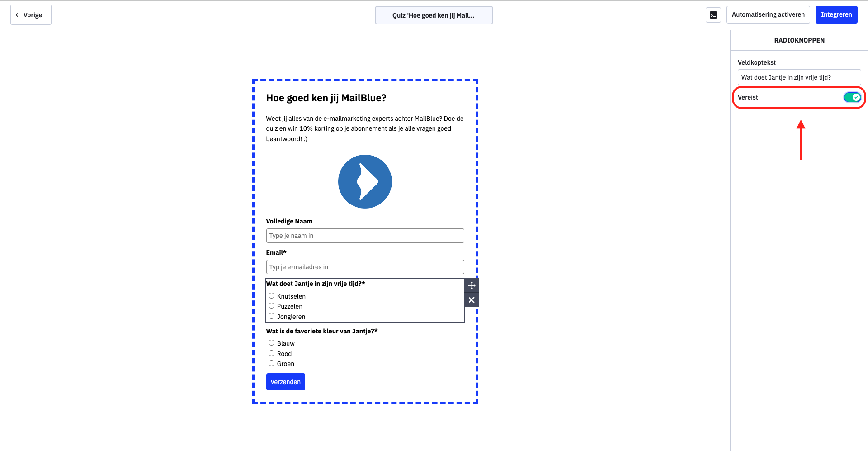Click the Integreren button
868x451 pixels.
[836, 15]
